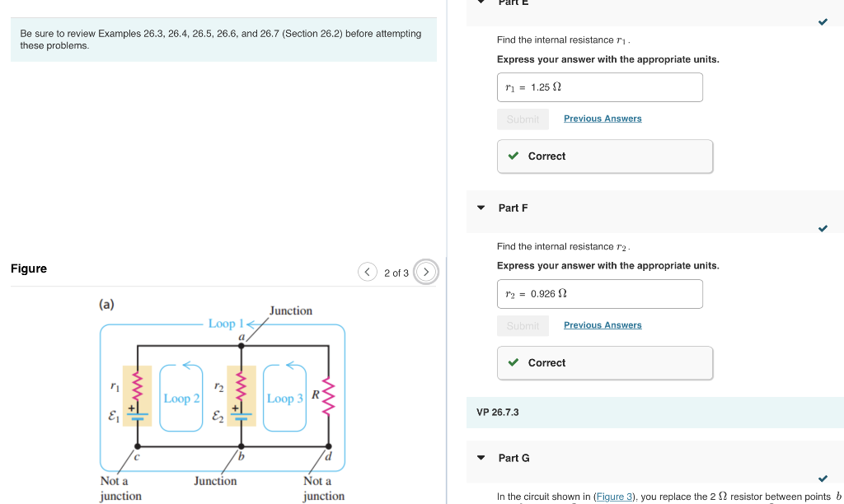Click the 2 of 3 page indicator

tap(396, 273)
